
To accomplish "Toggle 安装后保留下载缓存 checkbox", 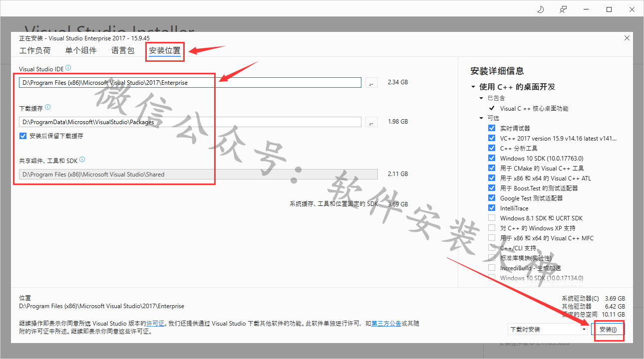I will pyautogui.click(x=23, y=136).
